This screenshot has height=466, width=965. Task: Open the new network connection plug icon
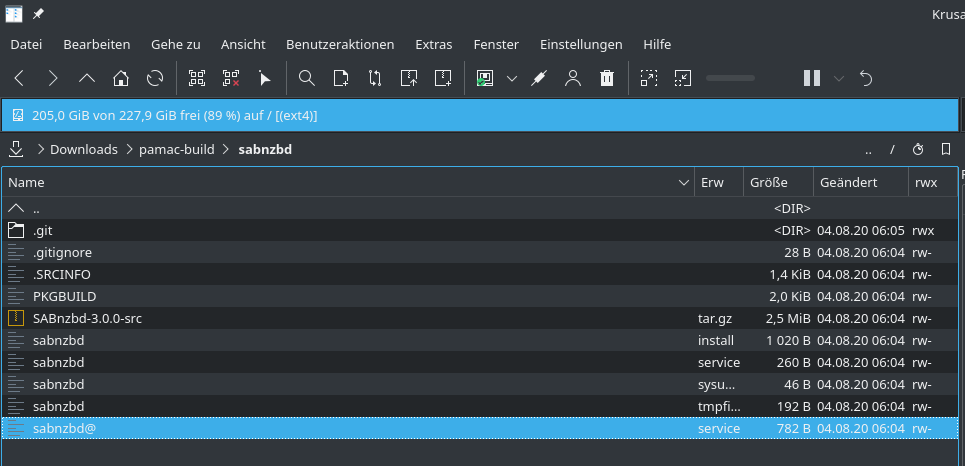[539, 78]
